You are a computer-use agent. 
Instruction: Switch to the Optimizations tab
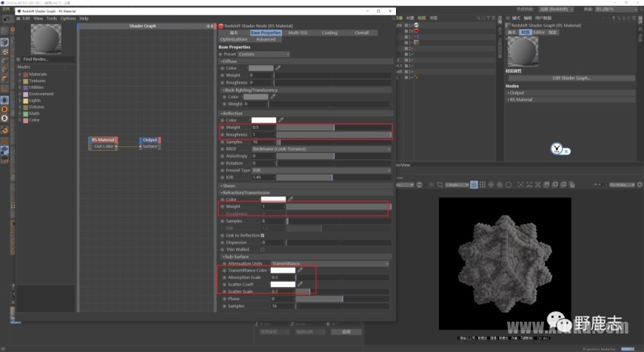234,39
